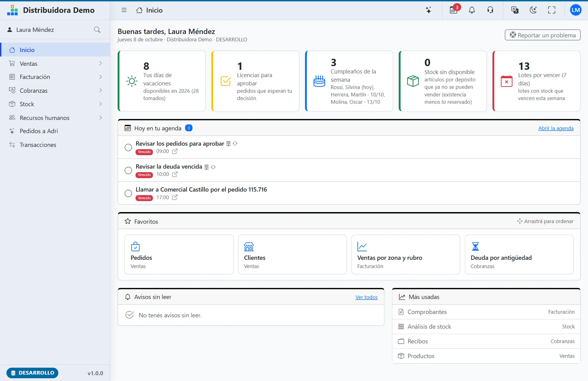This screenshot has width=588, height=381.
Task: Open Ventas por zona y rubro favorite
Action: tap(405, 254)
